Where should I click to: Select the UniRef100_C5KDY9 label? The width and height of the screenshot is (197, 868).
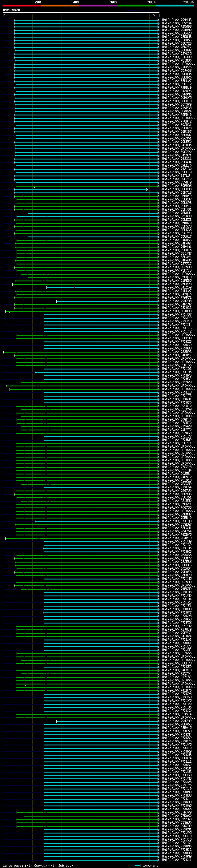(177, 196)
